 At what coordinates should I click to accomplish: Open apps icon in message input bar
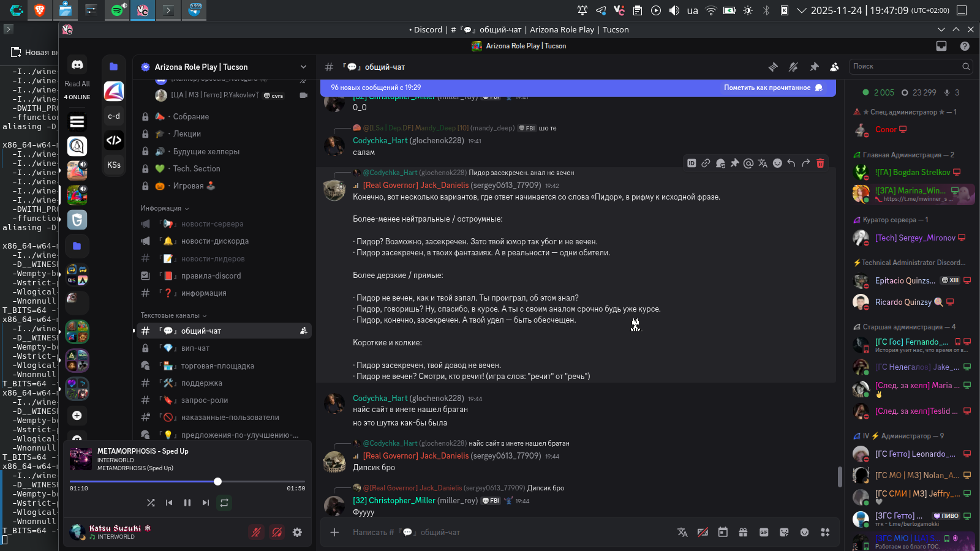point(825,532)
